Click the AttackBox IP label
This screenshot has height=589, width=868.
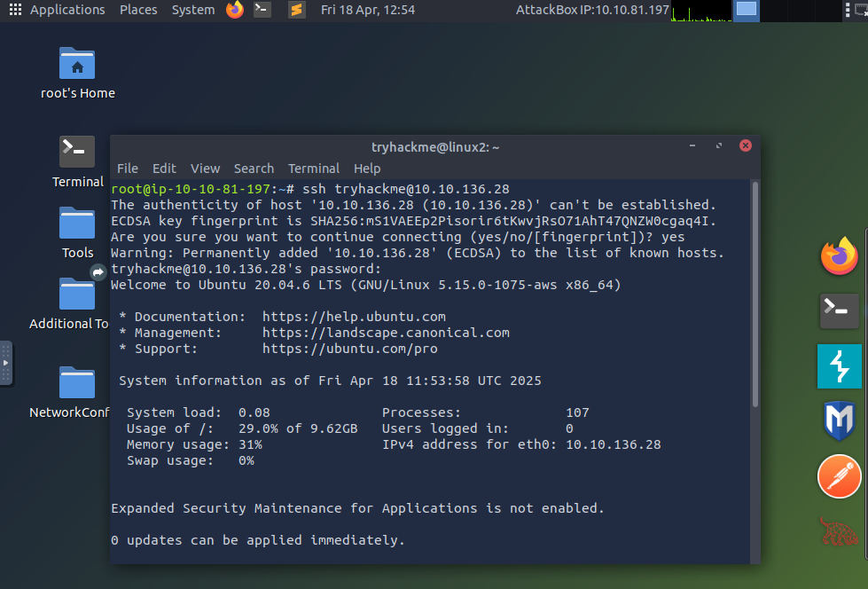592,10
